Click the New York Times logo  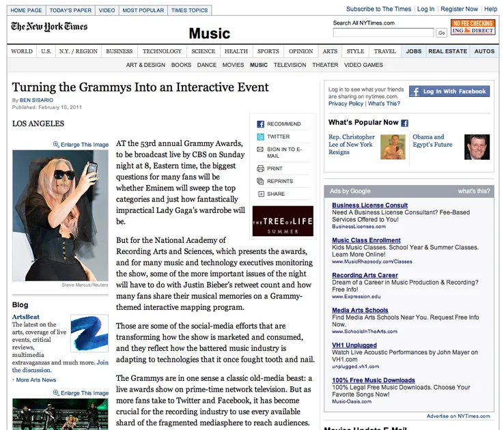point(49,27)
